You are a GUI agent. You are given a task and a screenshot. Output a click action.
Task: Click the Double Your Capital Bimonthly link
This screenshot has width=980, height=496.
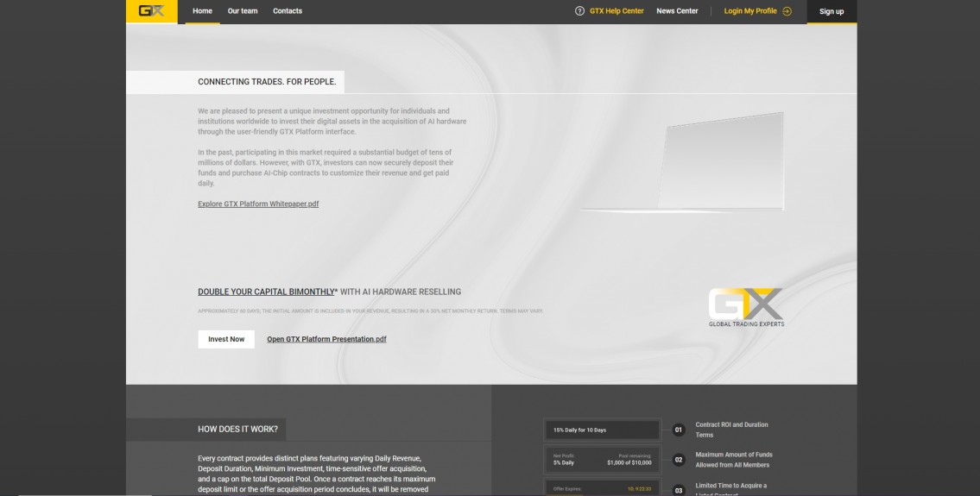click(266, 292)
